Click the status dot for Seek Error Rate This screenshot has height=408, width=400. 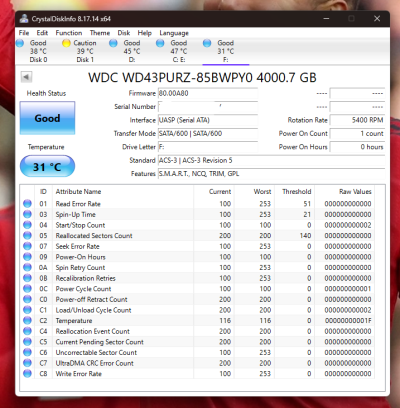pos(27,246)
